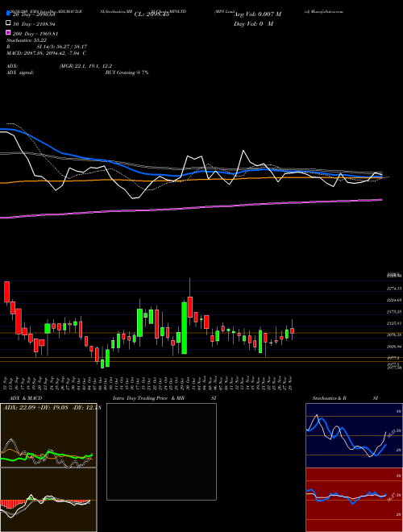Click the white 50 Day legend swatch
This screenshot has width=403, height=532.
click(x=8, y=23)
